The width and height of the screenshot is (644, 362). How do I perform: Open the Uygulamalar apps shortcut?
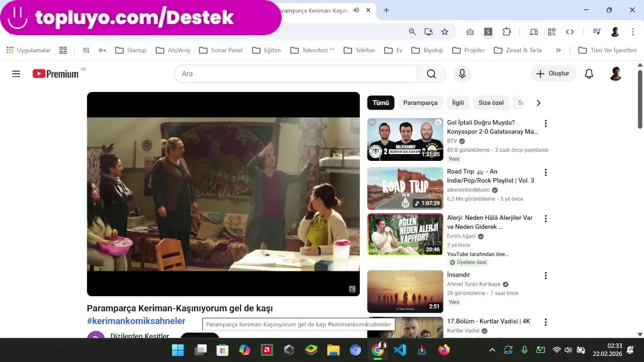(29, 50)
